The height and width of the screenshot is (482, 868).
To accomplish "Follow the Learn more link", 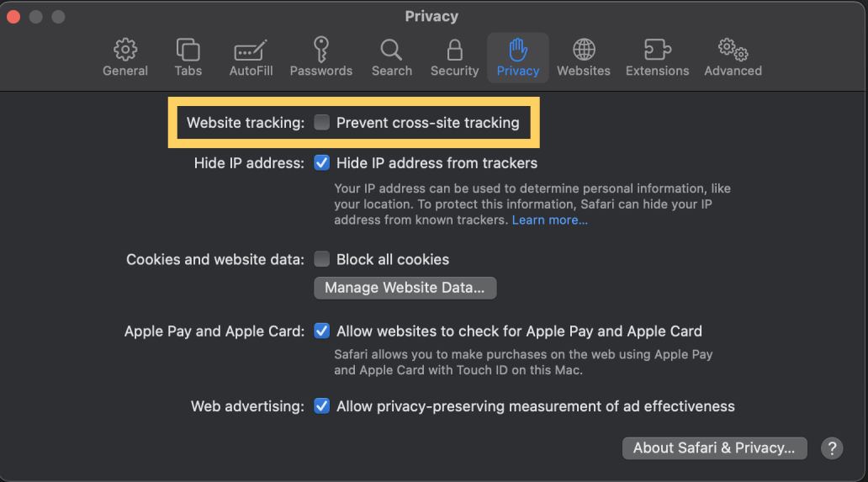I will tap(549, 220).
